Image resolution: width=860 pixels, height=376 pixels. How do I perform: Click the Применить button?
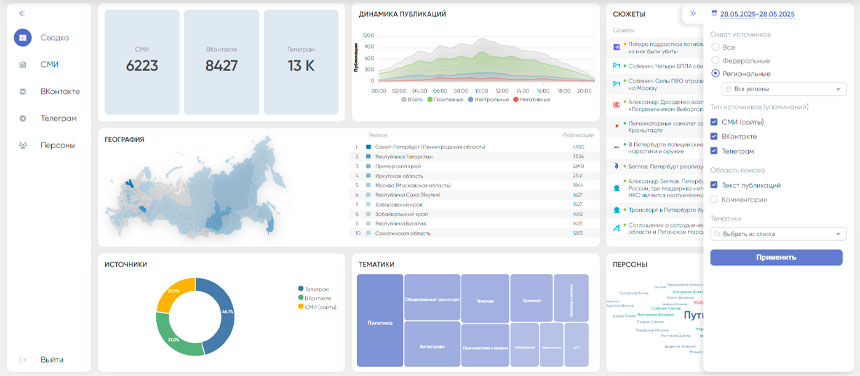776,258
